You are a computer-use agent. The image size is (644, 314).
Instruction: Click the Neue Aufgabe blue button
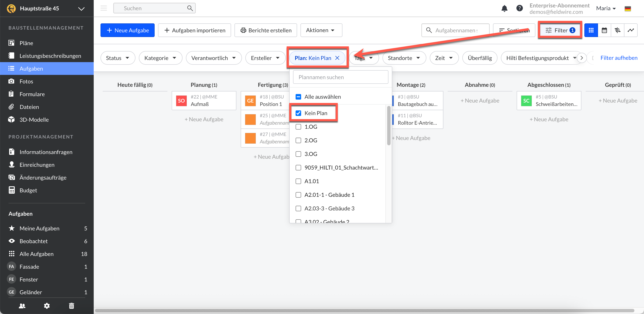click(128, 30)
